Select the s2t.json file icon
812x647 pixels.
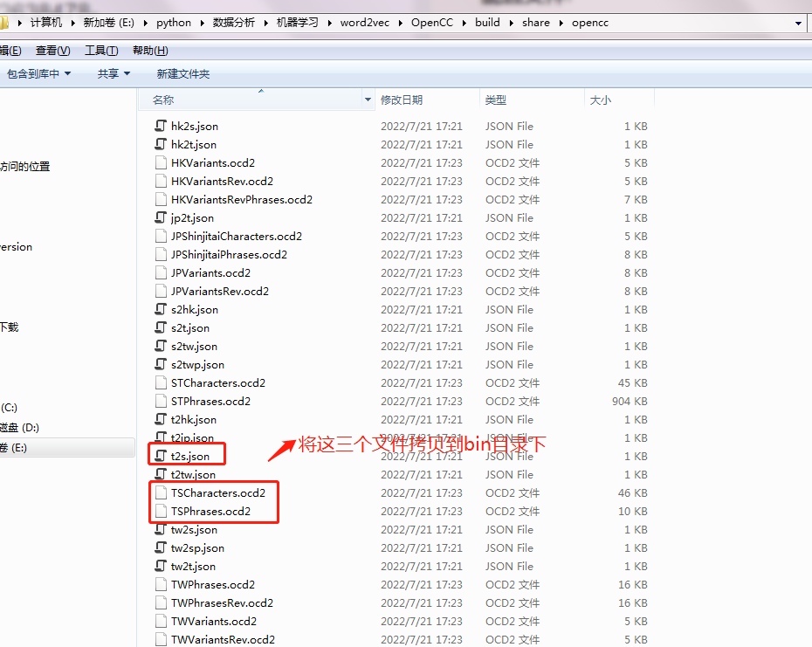161,328
